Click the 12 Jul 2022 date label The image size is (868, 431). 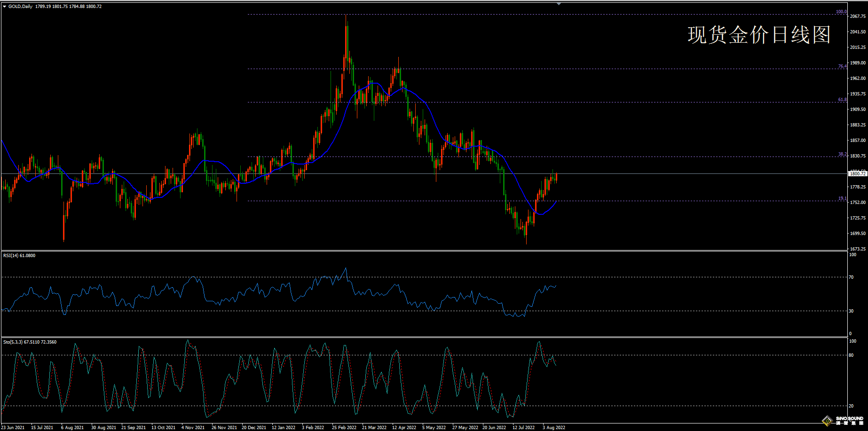click(524, 428)
